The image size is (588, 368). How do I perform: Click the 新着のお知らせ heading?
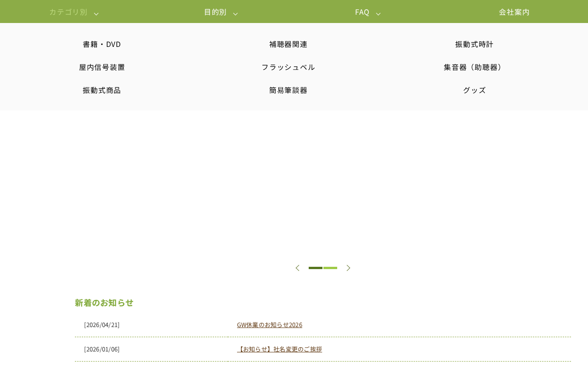pyautogui.click(x=104, y=303)
